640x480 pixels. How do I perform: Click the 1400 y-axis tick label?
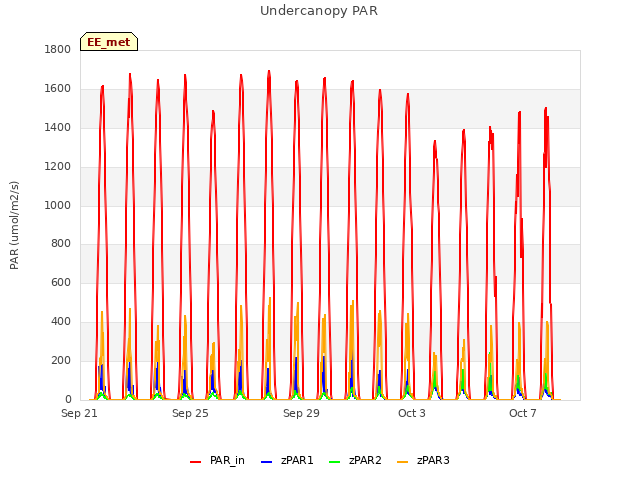[58, 127]
